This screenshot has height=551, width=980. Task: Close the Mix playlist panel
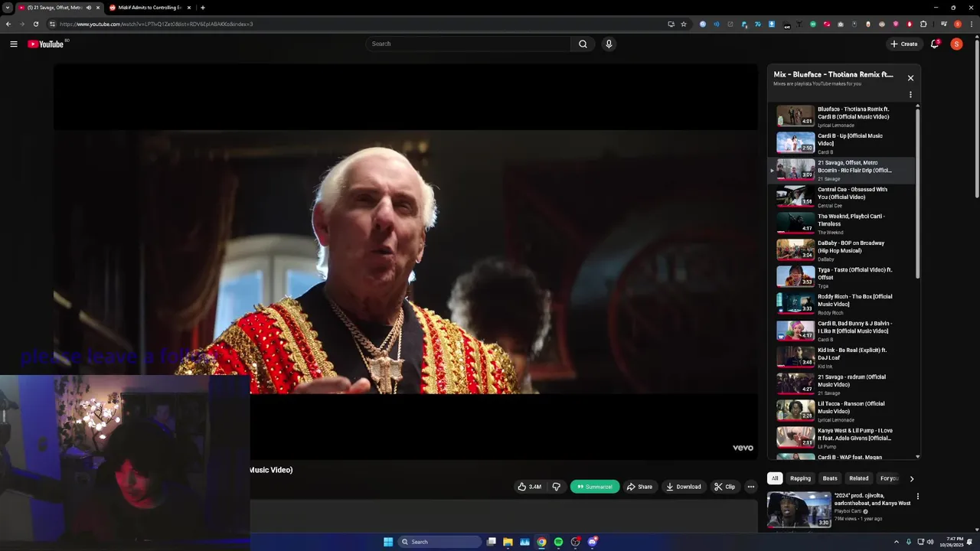point(910,78)
